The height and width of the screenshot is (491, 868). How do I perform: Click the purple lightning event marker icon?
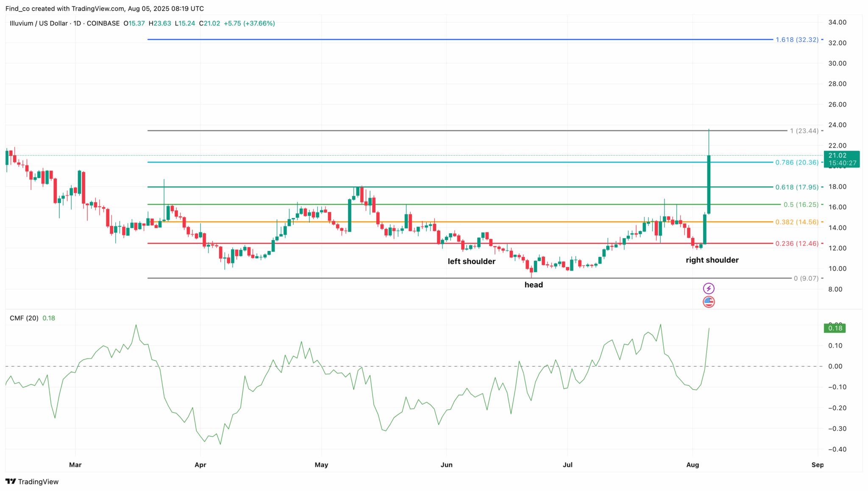coord(709,289)
